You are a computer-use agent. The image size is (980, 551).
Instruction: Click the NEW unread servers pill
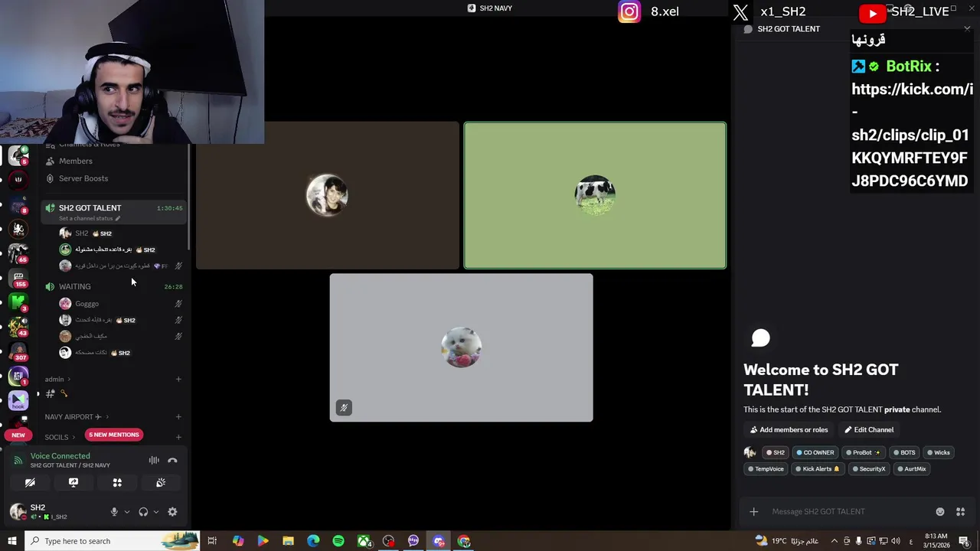18,435
